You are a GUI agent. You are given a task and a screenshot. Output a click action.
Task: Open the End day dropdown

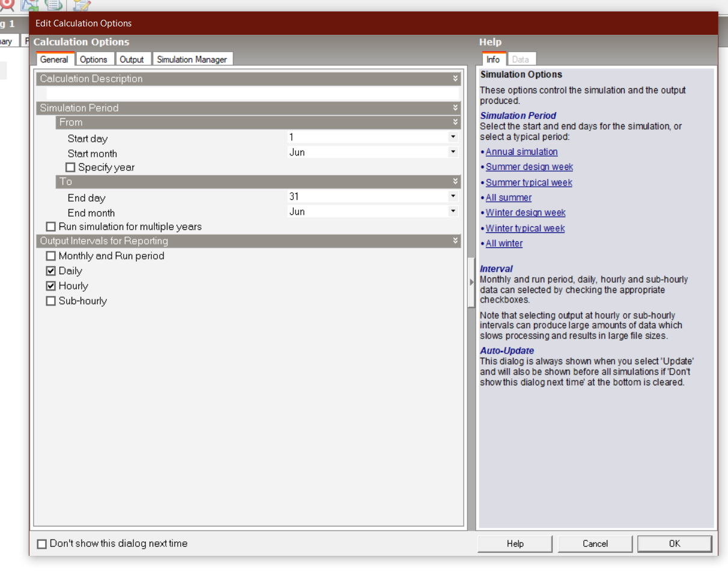(x=453, y=197)
